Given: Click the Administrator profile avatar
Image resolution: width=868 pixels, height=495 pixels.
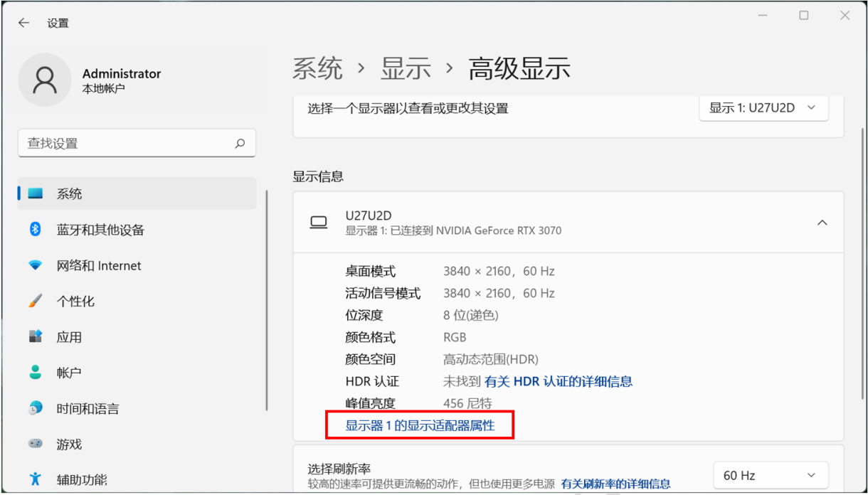Looking at the screenshot, I should tap(45, 80).
